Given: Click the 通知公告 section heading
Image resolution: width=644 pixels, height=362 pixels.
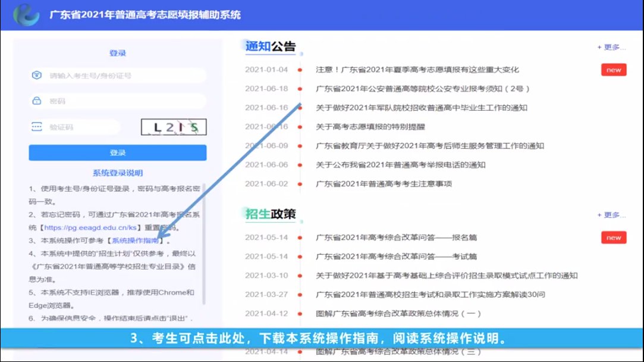Looking at the screenshot, I should (x=270, y=46).
